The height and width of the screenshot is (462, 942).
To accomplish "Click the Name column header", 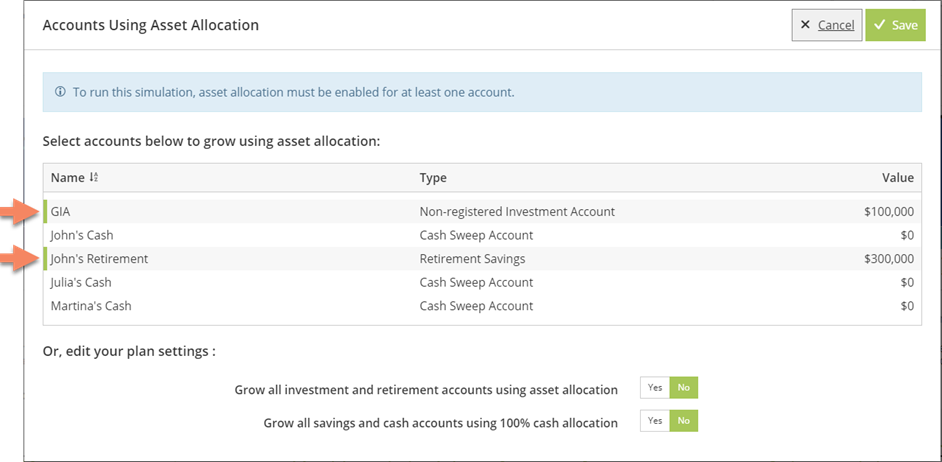I will pos(67,178).
